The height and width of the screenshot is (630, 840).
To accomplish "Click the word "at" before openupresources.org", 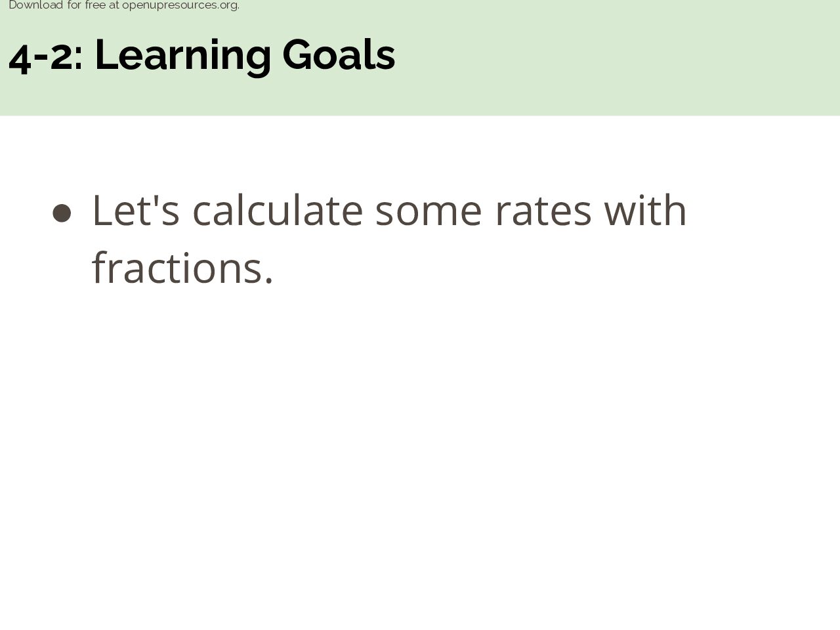I will pyautogui.click(x=114, y=5).
